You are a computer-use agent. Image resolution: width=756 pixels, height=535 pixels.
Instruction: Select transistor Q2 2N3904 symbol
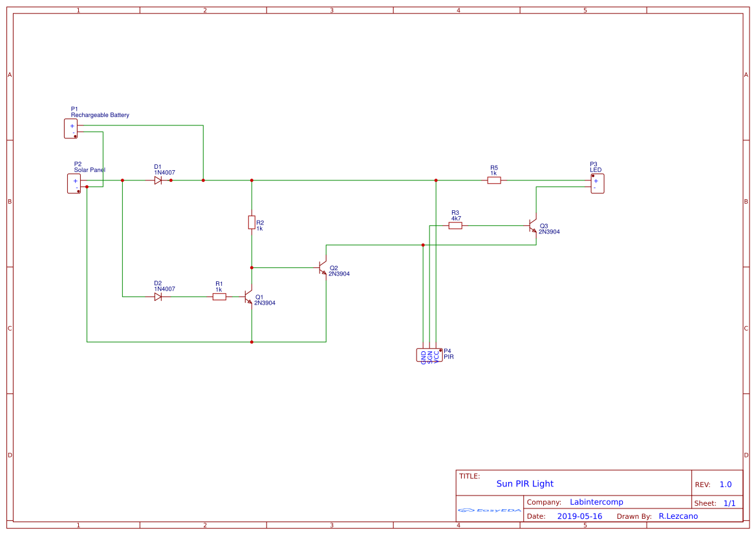point(322,267)
